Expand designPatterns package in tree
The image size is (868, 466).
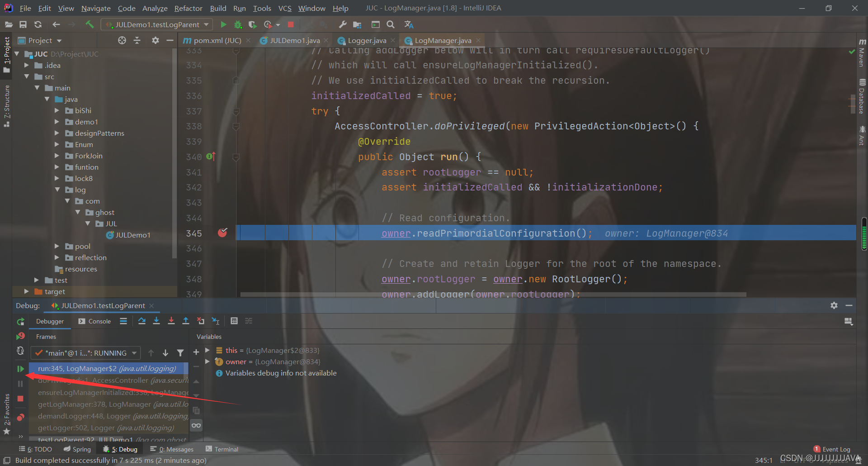[57, 133]
